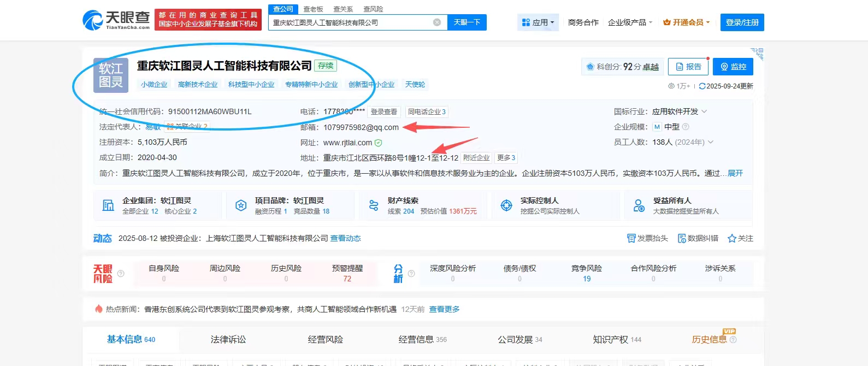Click the help icon beside 中型
Screen dimensions: 868x366
[x=686, y=127]
